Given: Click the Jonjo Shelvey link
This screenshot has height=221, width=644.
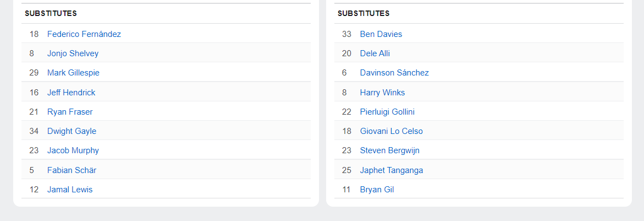Looking at the screenshot, I should click(73, 53).
